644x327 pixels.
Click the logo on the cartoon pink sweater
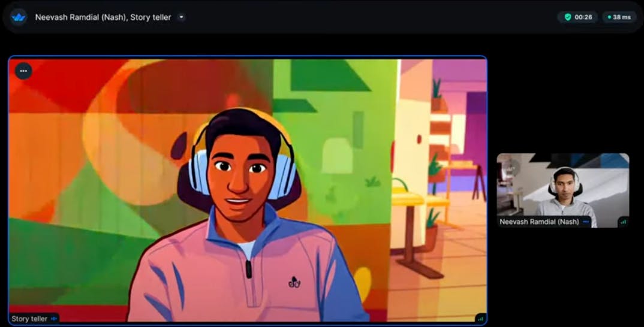tap(294, 281)
